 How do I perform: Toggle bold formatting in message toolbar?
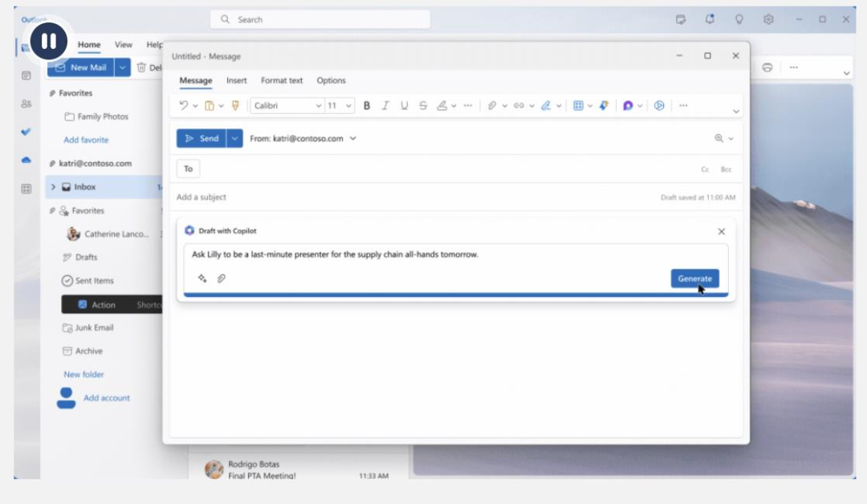367,106
